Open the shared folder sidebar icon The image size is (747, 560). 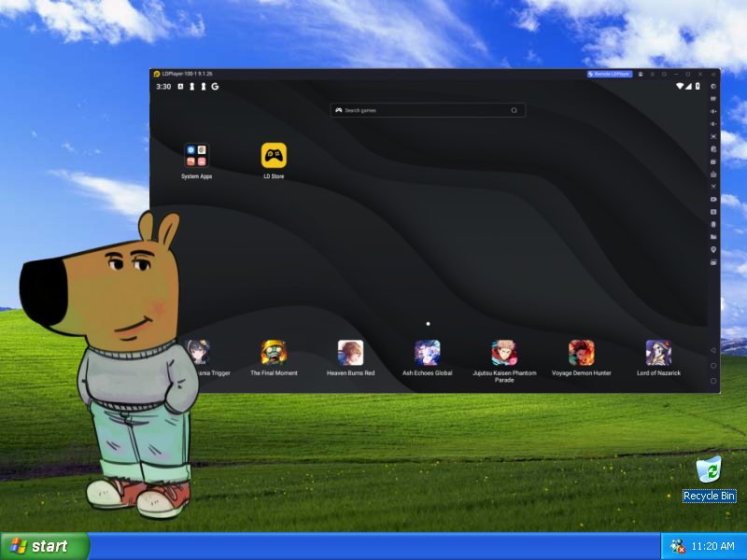coord(713,237)
